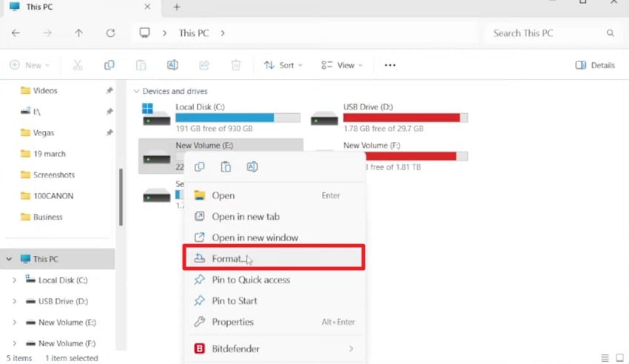Choose Pin to Quick access
This screenshot has height=364, width=629.
[x=275, y=280]
